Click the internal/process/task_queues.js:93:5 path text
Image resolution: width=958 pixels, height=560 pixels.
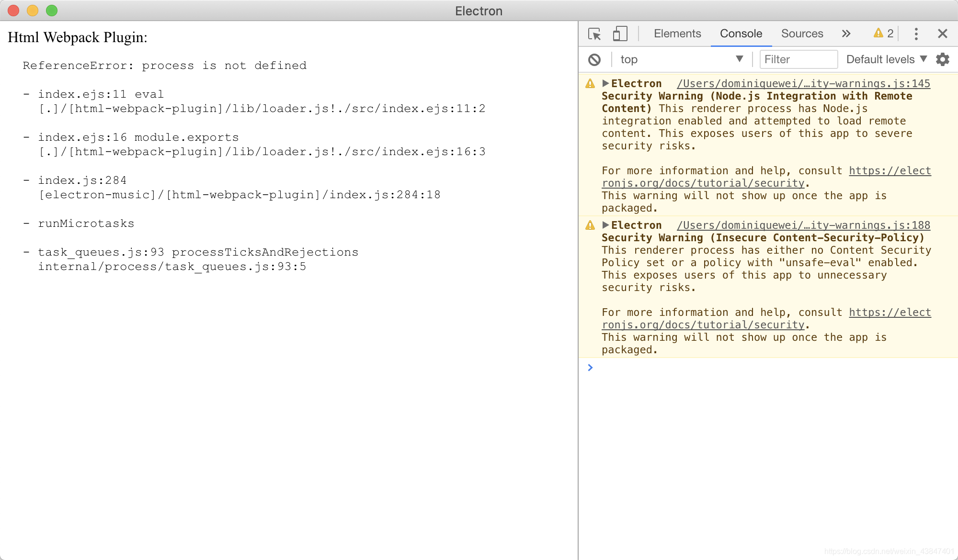[x=172, y=267]
